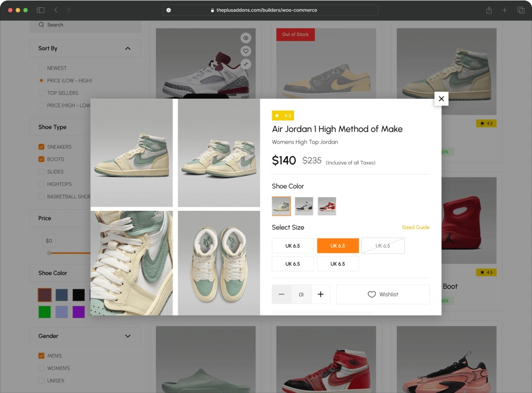532x393 pixels.
Task: Click the heart icon inside the Wishlist button
Action: pyautogui.click(x=372, y=294)
